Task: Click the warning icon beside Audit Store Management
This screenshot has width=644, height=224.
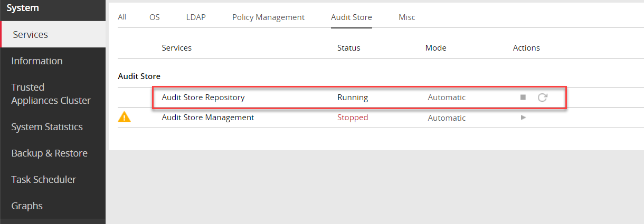Action: (124, 117)
